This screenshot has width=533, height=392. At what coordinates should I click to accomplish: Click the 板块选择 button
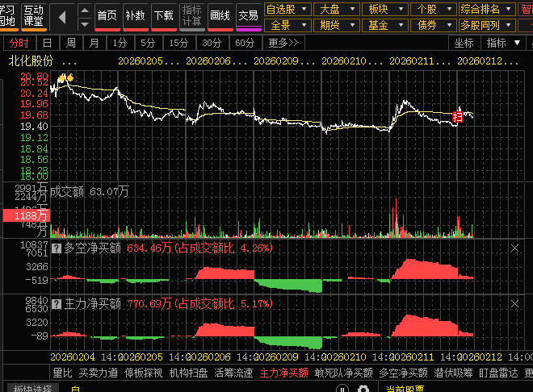(32, 388)
